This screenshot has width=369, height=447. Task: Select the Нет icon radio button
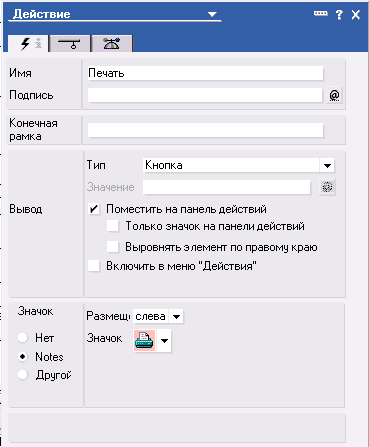coord(23,338)
